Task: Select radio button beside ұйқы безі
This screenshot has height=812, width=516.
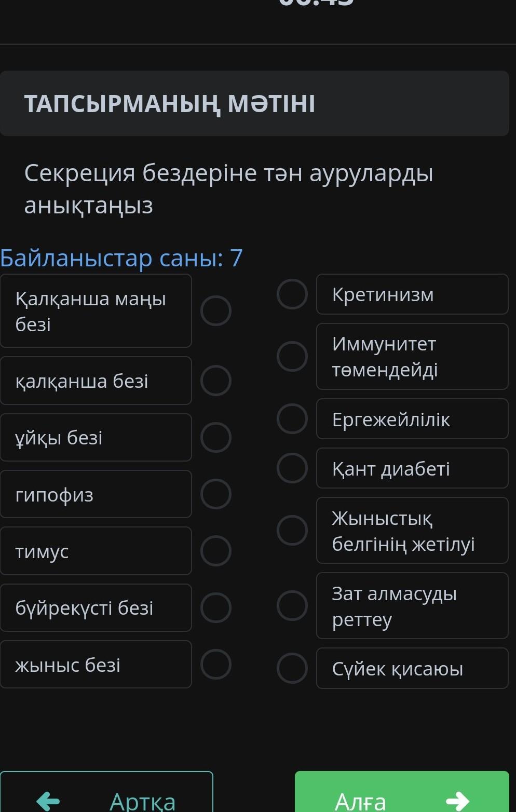Action: pos(216,437)
